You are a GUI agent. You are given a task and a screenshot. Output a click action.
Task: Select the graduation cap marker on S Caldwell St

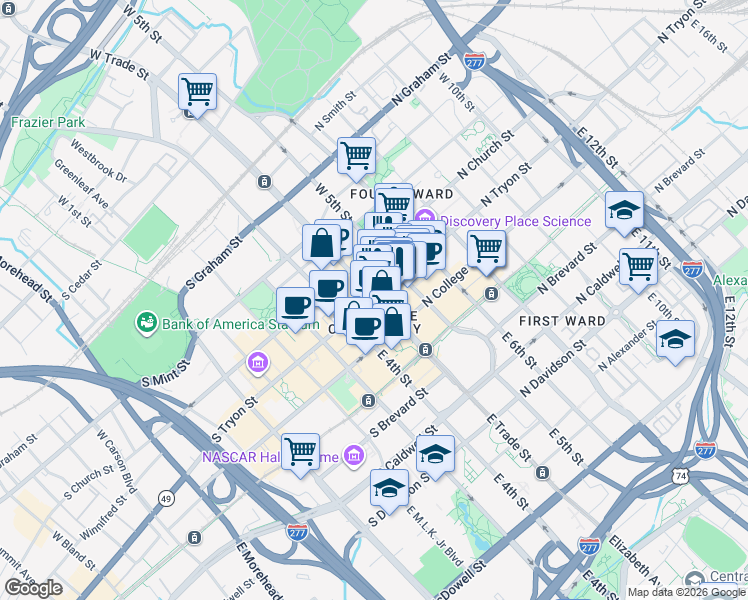coord(436,455)
